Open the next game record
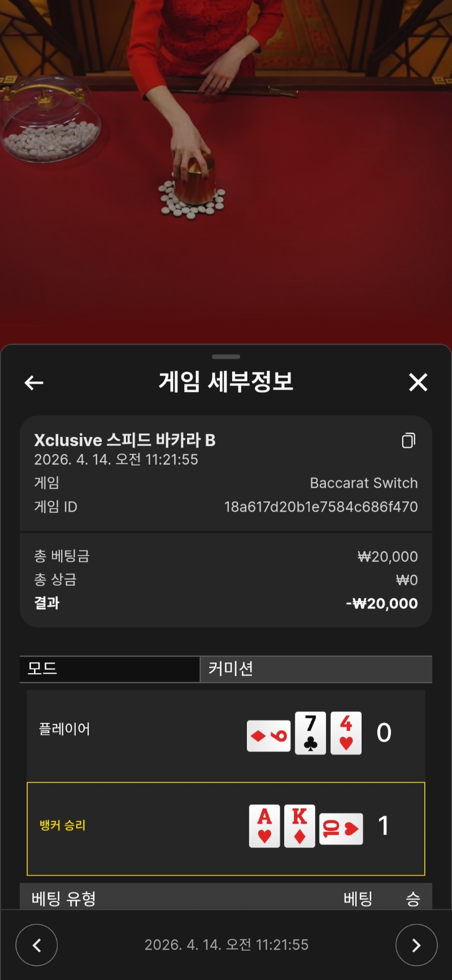The width and height of the screenshot is (452, 980). [x=416, y=945]
